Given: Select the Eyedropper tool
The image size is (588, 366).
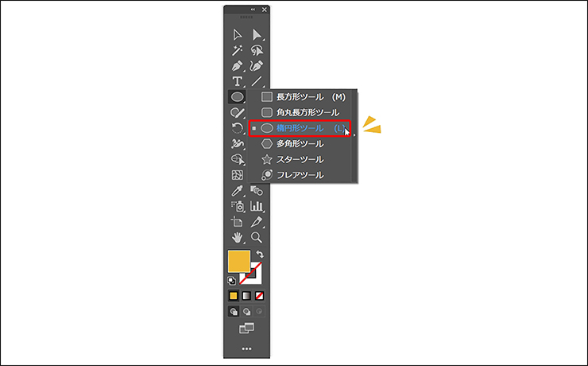Looking at the screenshot, I should pyautogui.click(x=237, y=191).
